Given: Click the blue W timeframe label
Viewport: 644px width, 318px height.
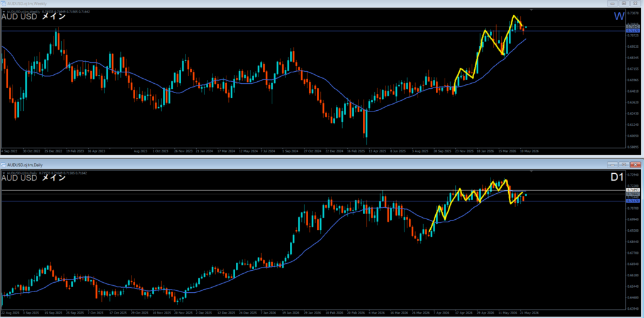Looking at the screenshot, I should tap(619, 16).
